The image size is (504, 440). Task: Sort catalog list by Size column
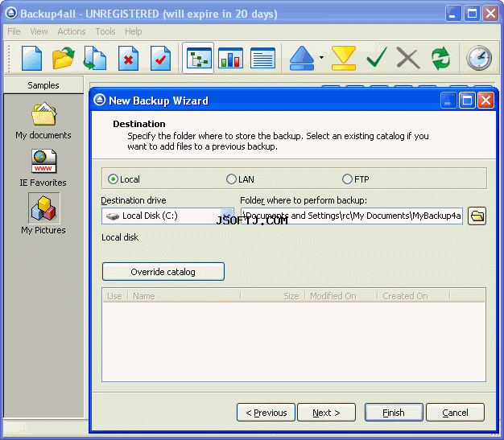click(x=272, y=296)
